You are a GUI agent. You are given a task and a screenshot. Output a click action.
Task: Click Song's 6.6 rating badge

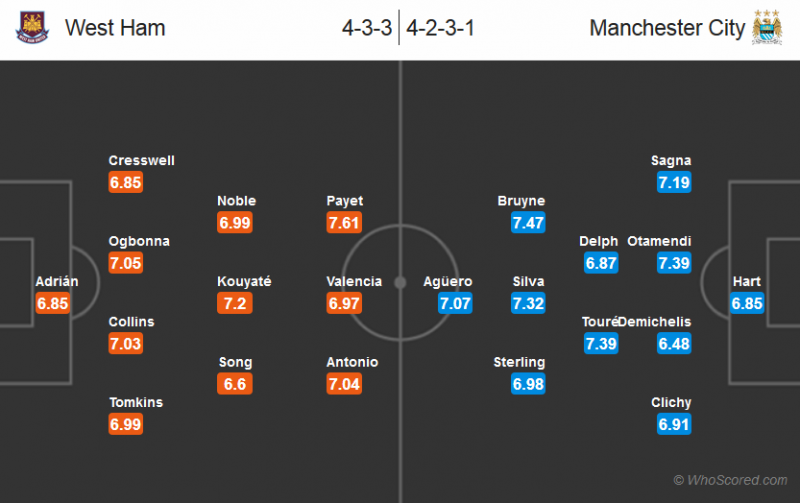[235, 384]
